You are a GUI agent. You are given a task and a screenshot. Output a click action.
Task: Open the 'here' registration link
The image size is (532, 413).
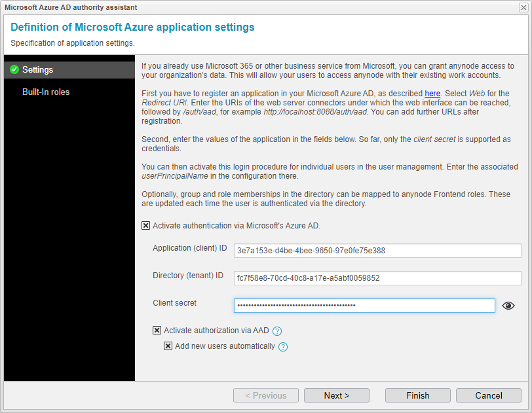[x=432, y=94]
